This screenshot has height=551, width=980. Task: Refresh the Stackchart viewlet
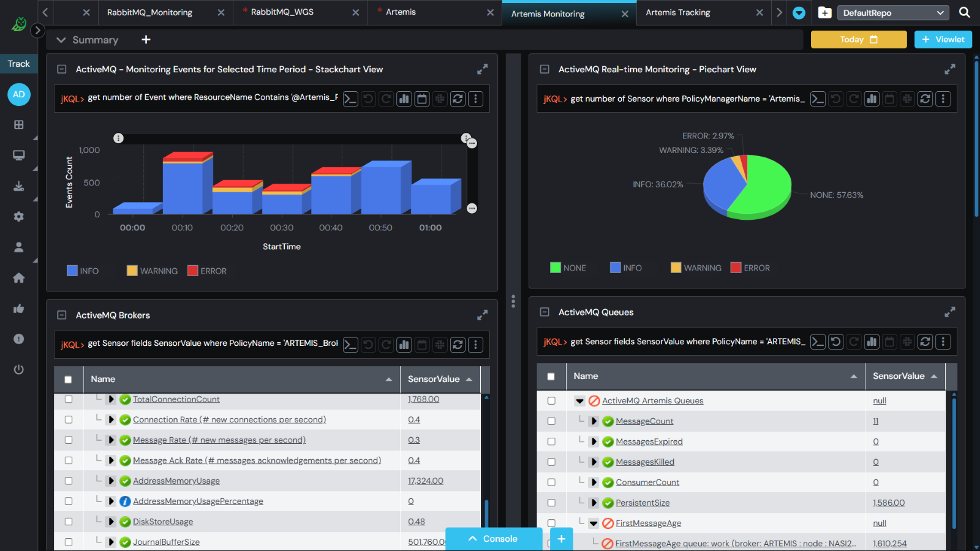458,99
